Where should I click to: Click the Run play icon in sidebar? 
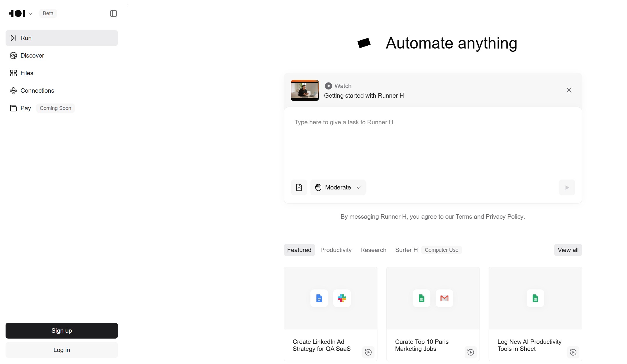[13, 38]
